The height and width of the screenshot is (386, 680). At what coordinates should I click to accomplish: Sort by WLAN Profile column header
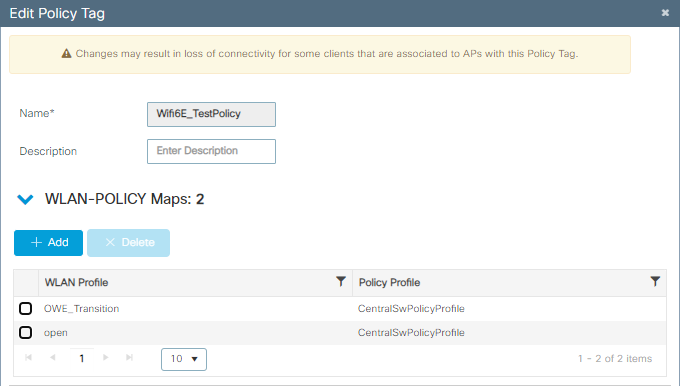pyautogui.click(x=76, y=282)
